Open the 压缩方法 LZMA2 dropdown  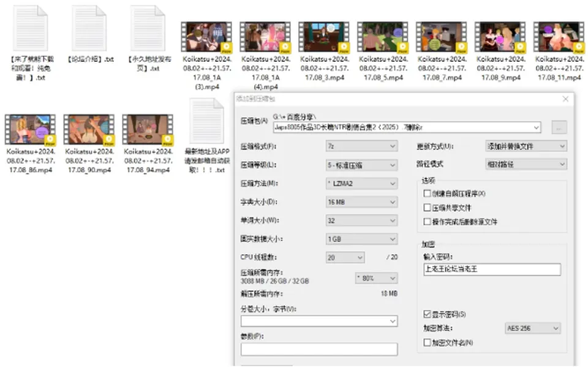click(361, 184)
